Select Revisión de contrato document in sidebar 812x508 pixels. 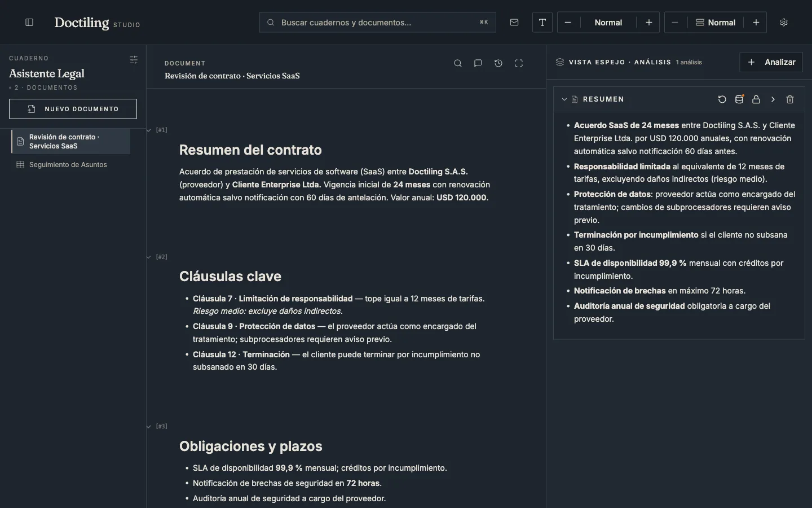[x=70, y=141]
